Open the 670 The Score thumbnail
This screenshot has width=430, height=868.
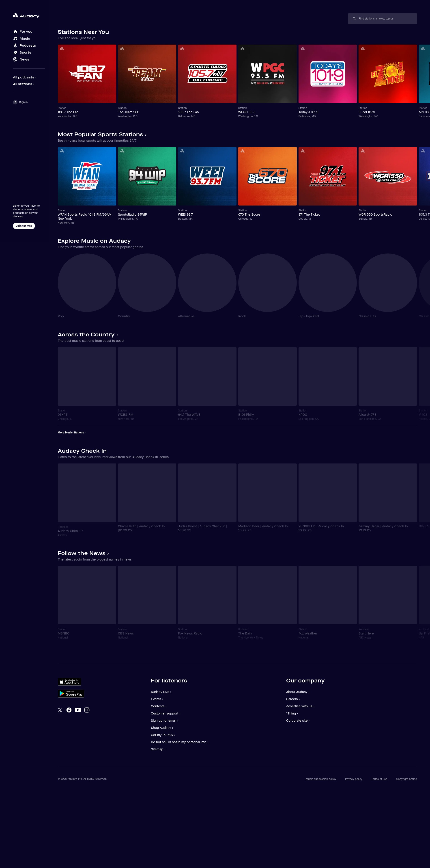pos(267,176)
